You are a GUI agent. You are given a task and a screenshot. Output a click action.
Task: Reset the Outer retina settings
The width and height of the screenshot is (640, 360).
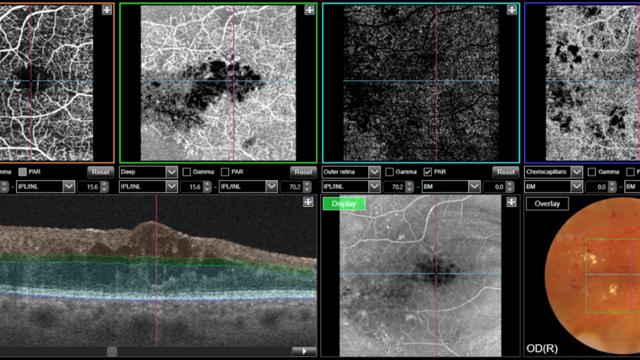(x=505, y=172)
